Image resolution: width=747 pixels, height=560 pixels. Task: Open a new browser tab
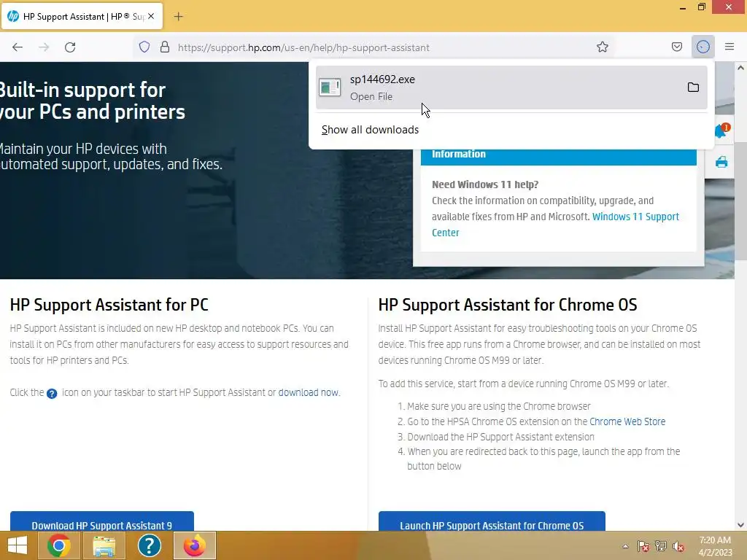(178, 17)
